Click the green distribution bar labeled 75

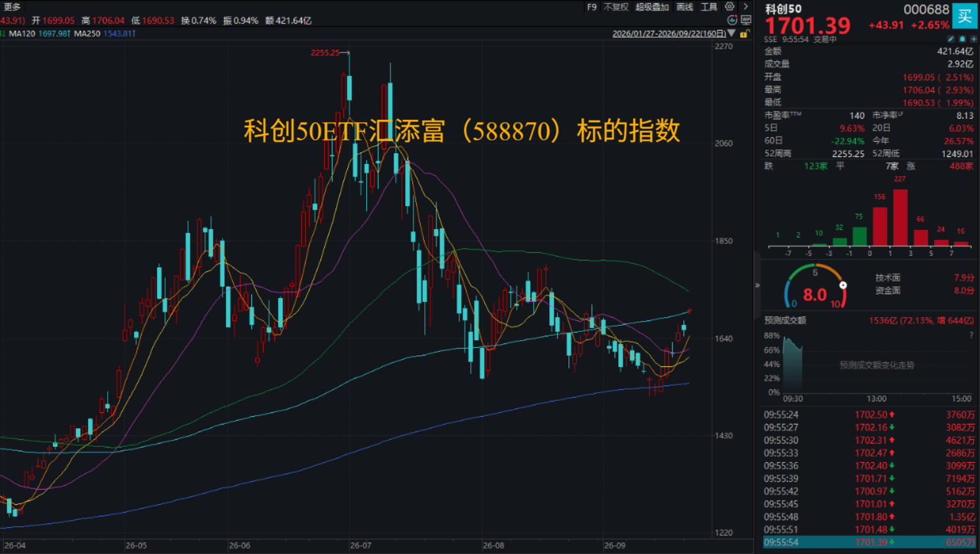click(x=859, y=236)
